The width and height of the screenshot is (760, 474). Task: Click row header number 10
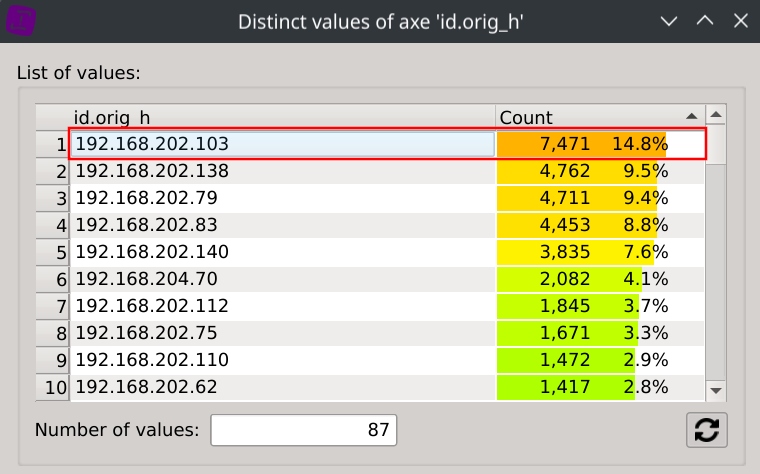[x=52, y=387]
